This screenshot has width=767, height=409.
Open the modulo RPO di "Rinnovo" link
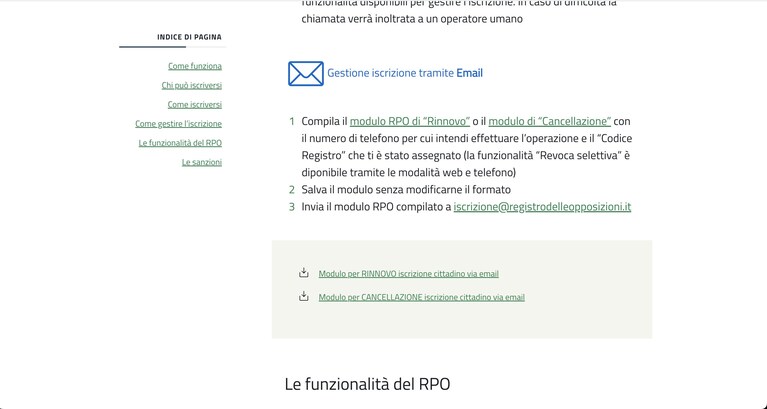pyautogui.click(x=410, y=121)
